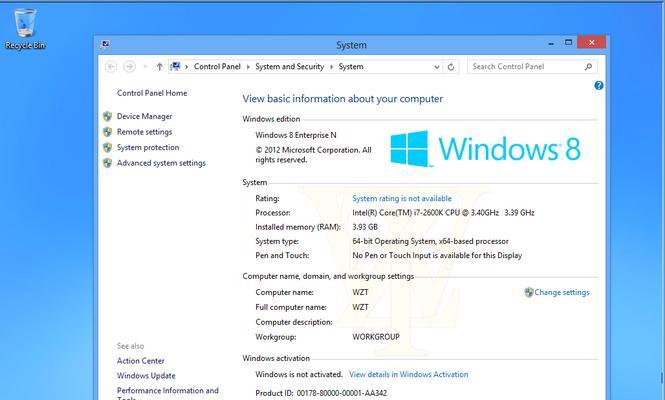
Task: Click System rating is not available link
Action: (x=402, y=198)
